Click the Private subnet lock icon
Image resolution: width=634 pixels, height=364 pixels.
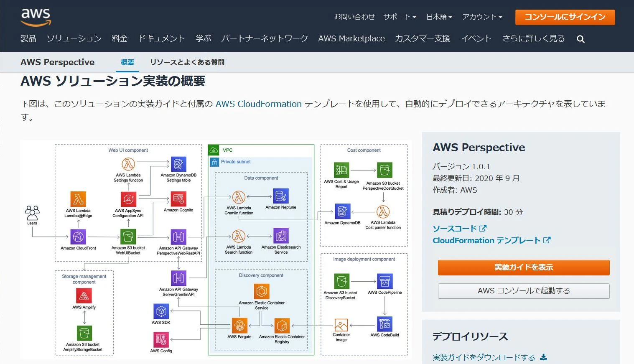pos(214,162)
